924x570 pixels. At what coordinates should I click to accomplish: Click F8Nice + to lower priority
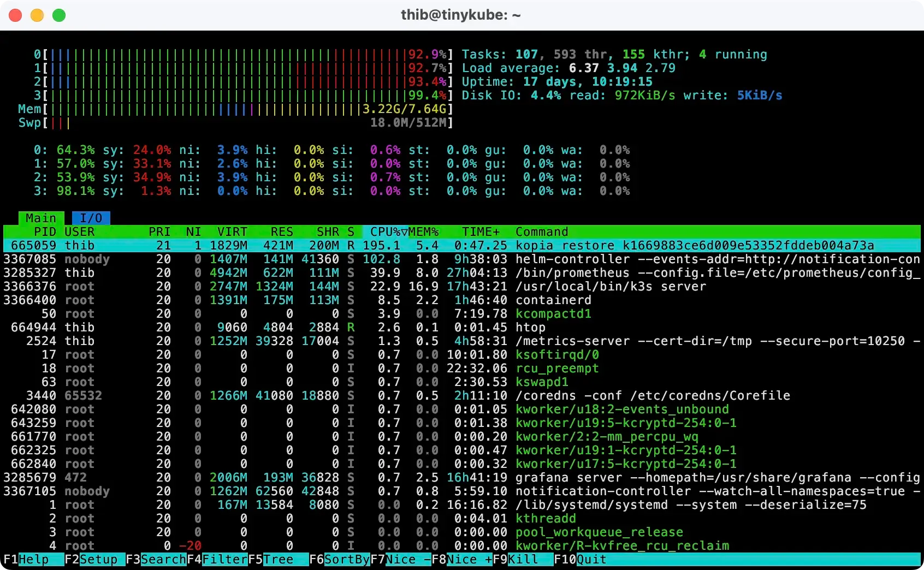(463, 559)
